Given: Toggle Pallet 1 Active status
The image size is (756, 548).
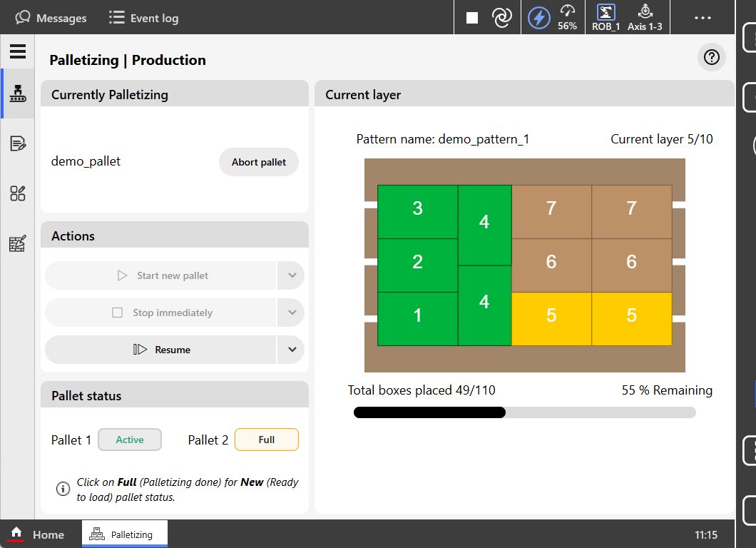Looking at the screenshot, I should pyautogui.click(x=130, y=440).
